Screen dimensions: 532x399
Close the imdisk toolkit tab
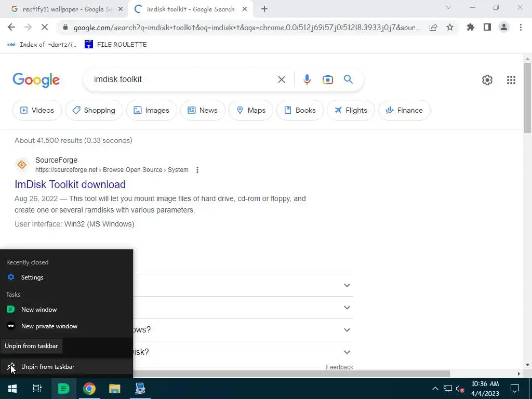[245, 9]
